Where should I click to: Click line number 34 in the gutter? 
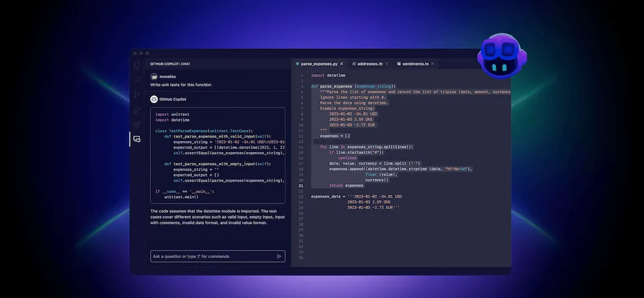(x=301, y=257)
